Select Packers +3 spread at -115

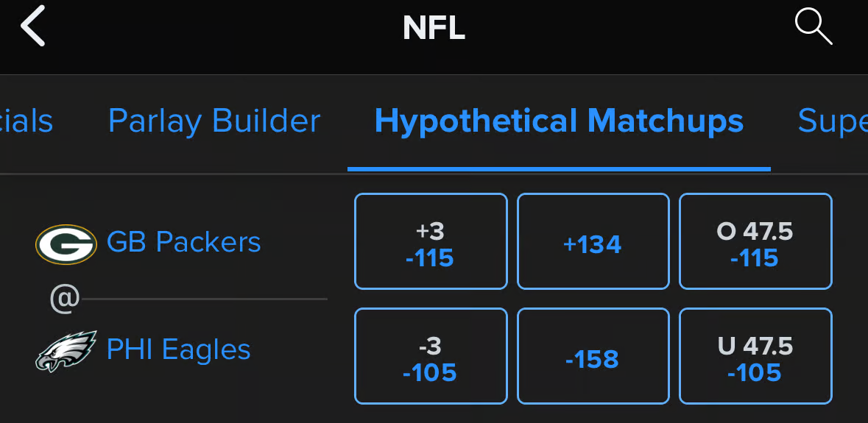click(x=431, y=242)
